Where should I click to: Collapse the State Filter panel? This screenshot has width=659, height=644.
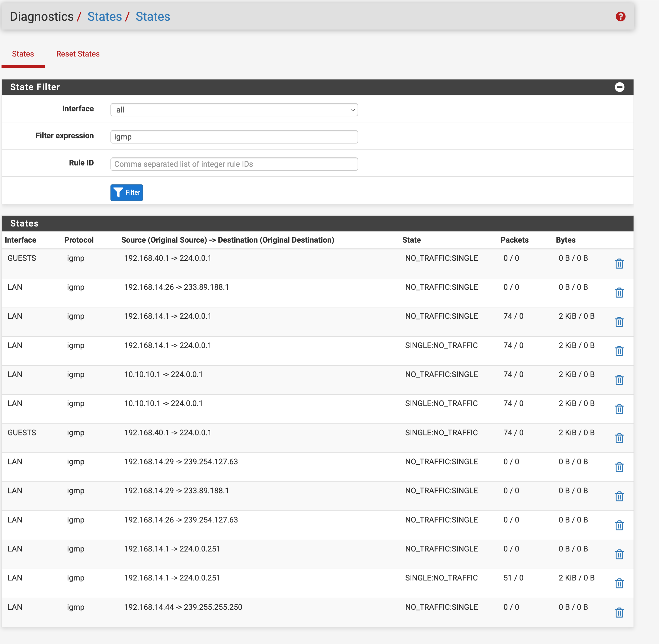click(x=619, y=87)
